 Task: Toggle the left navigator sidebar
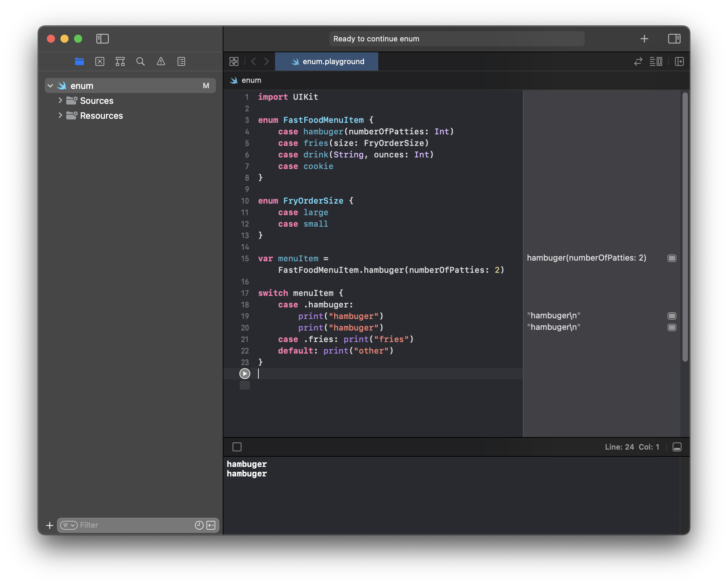pyautogui.click(x=102, y=39)
